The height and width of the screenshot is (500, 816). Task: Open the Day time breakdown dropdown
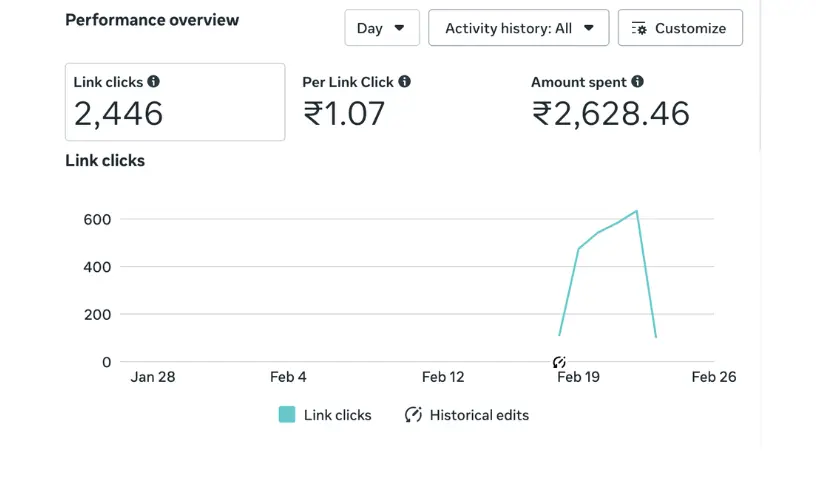click(381, 28)
